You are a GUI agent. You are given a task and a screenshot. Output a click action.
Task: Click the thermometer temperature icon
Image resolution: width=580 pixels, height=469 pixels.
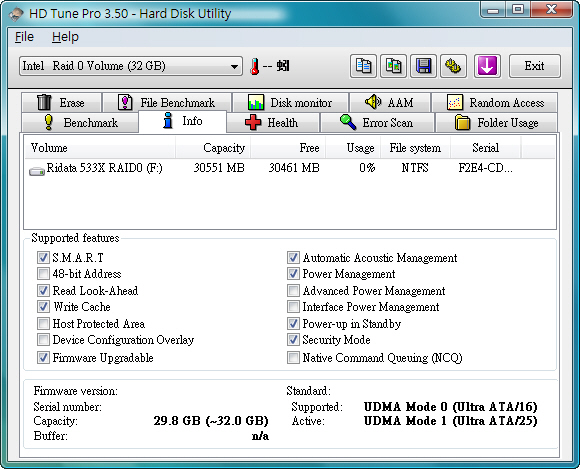pos(254,67)
